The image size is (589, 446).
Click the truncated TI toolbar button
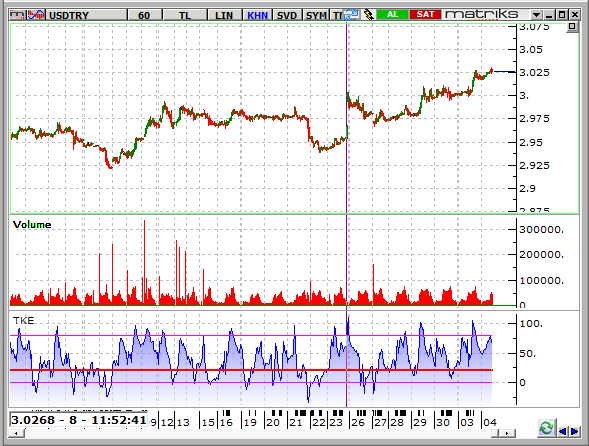pos(337,15)
